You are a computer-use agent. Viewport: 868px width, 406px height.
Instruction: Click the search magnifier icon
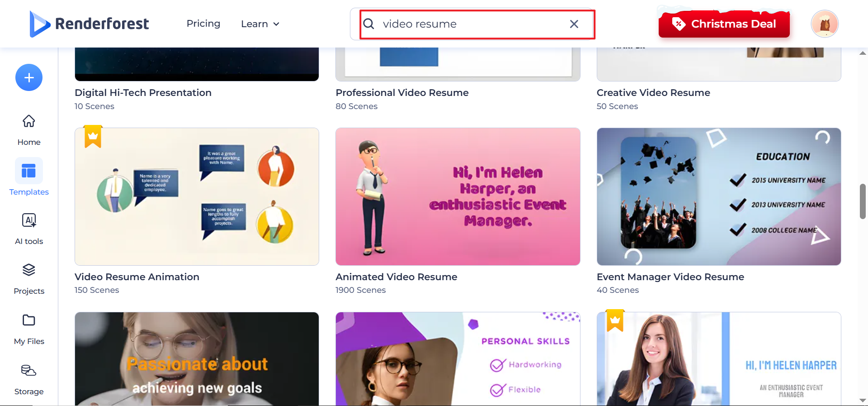(369, 24)
